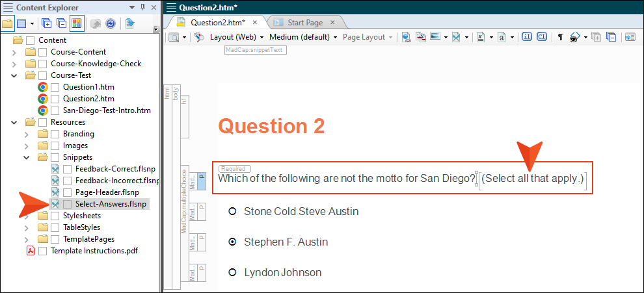This screenshot has height=293, width=644.
Task: Check the Course-Knowledge-Check checkbox
Action: pos(42,64)
